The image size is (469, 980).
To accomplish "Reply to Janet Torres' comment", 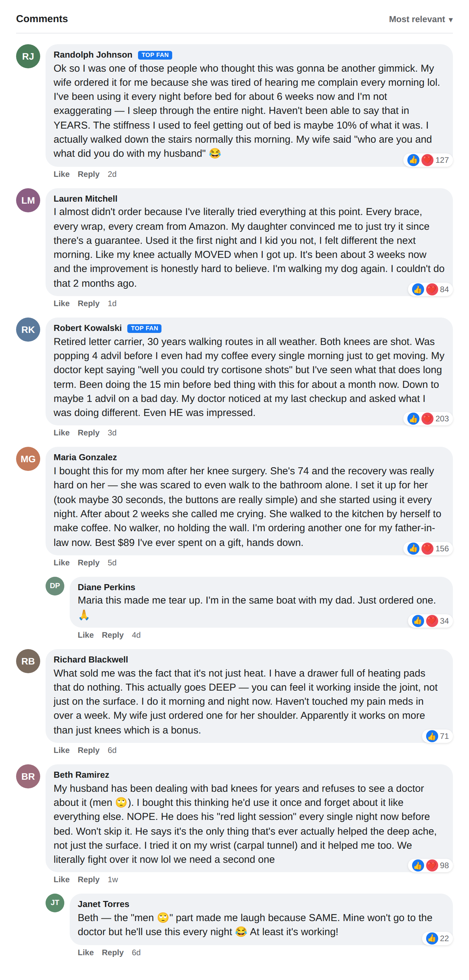I will pyautogui.click(x=113, y=953).
